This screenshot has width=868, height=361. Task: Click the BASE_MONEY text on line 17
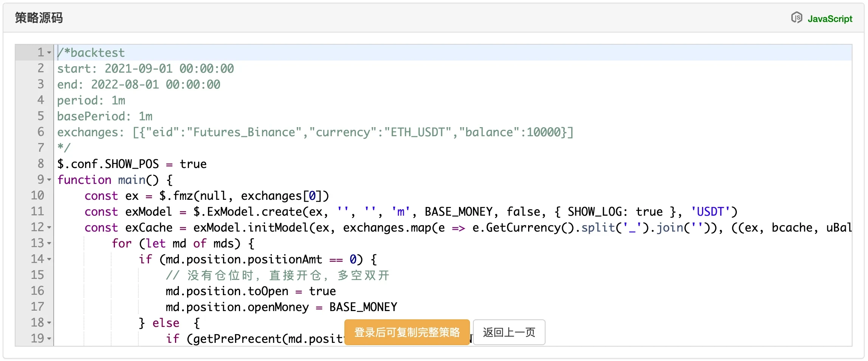(x=363, y=307)
